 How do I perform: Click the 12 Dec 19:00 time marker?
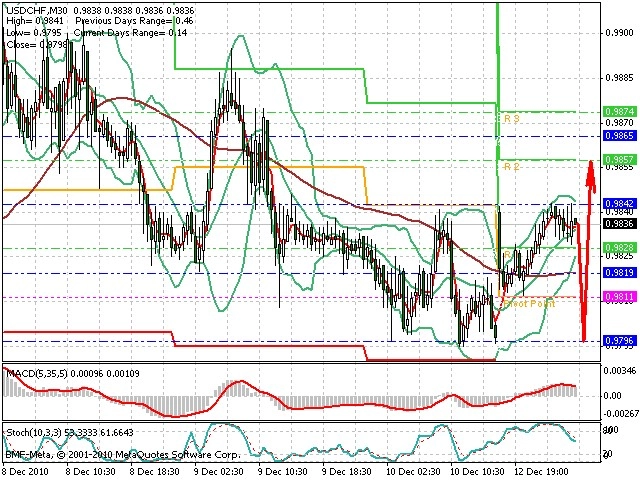(541, 472)
